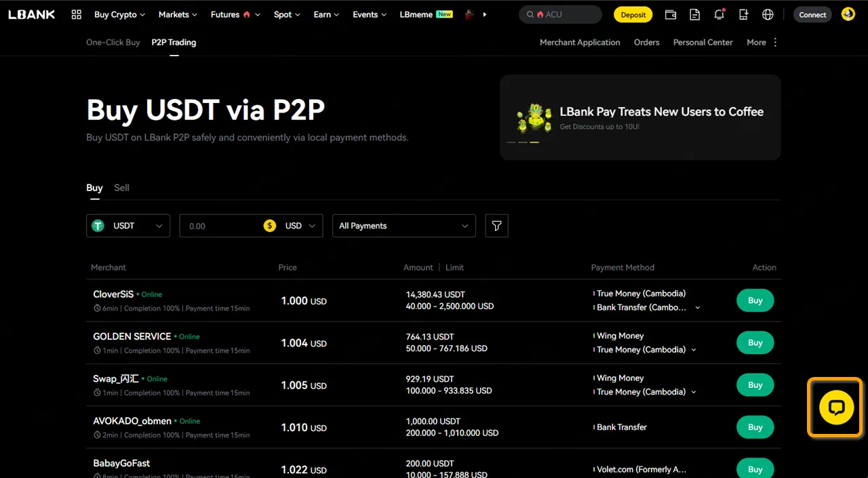Expand CloverSiS payment methods chevron

tap(698, 308)
